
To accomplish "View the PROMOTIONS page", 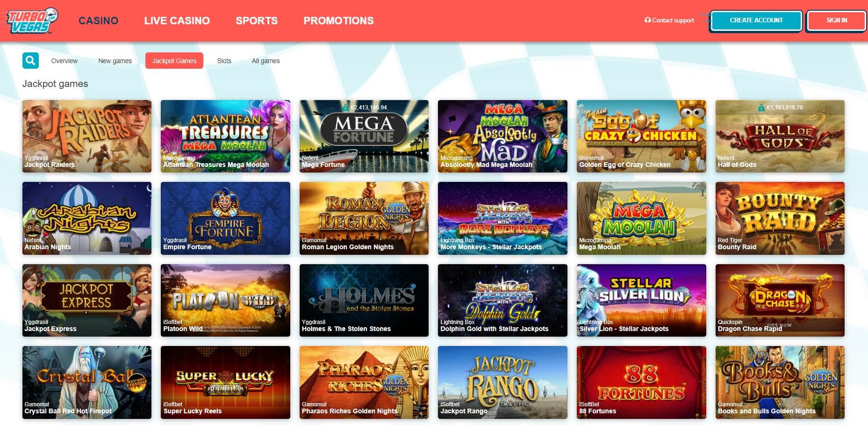I will point(339,21).
